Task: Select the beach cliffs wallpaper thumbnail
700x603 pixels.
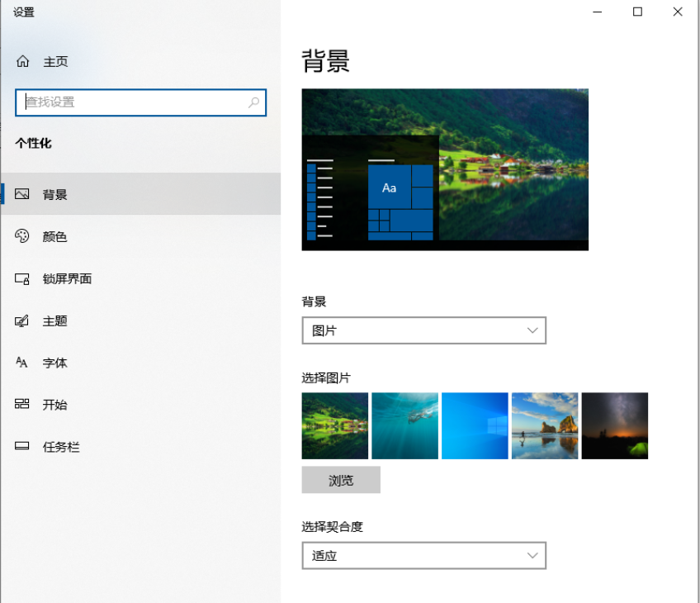Action: [545, 425]
